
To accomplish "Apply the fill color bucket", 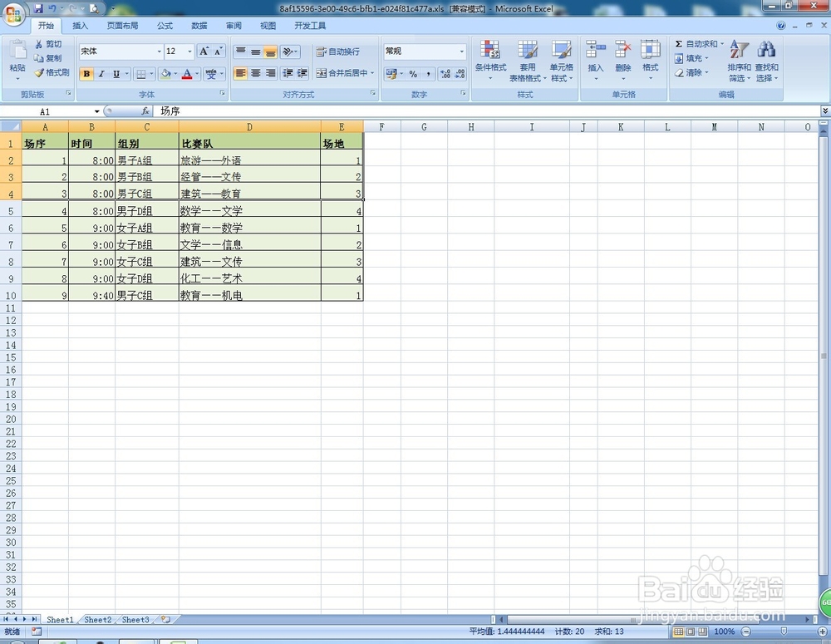I will point(166,74).
